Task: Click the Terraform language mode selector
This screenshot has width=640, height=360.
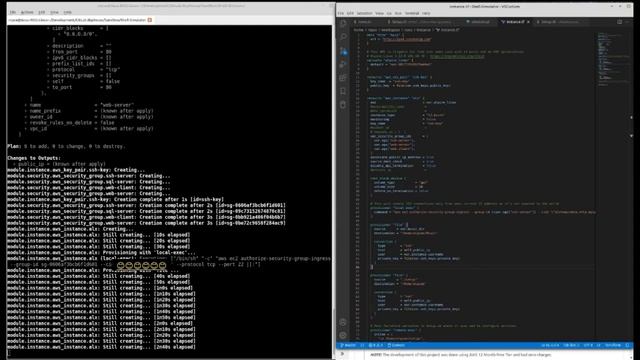Action: [x=613, y=345]
